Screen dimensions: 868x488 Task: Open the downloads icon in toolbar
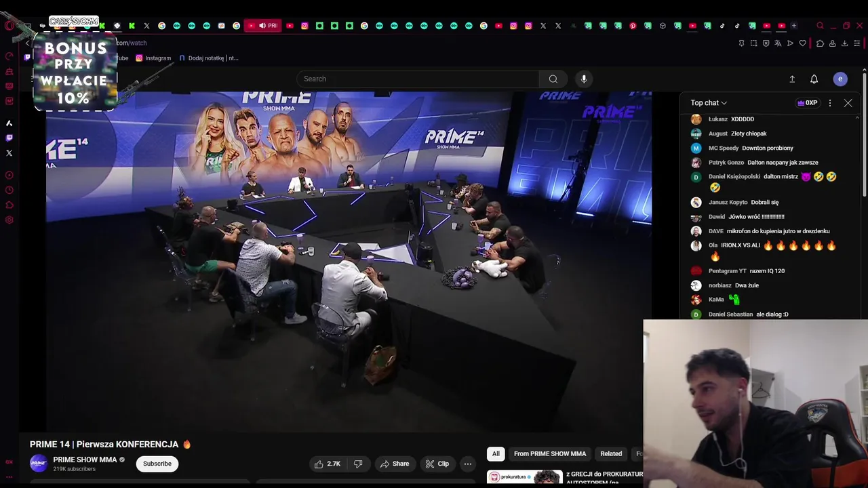pos(844,43)
